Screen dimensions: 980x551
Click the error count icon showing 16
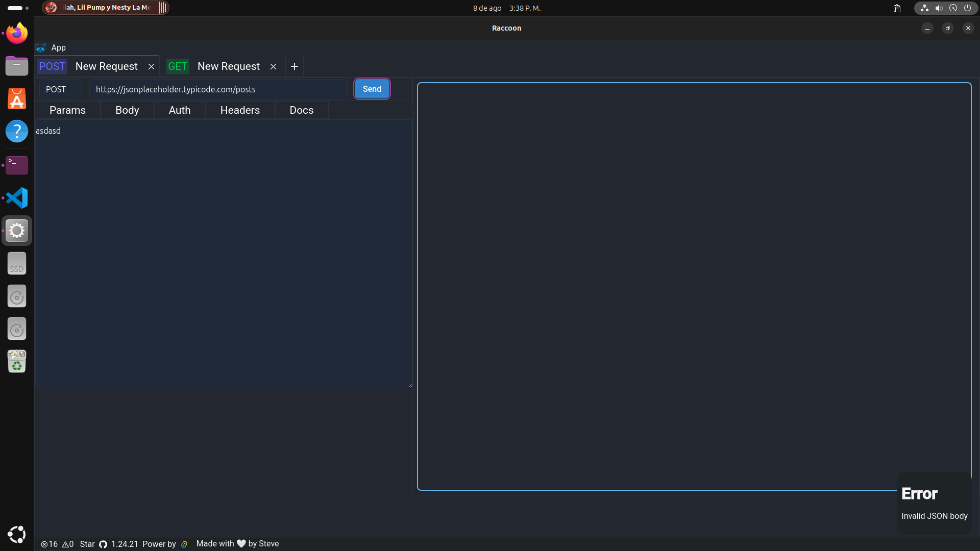(x=44, y=544)
